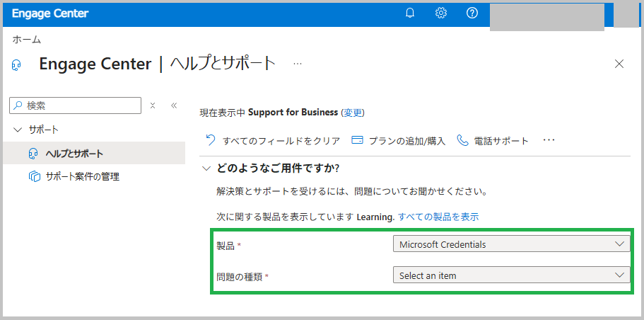The width and height of the screenshot is (644, 320).
Task: Click 電話サポート in the toolbar
Action: [x=493, y=141]
